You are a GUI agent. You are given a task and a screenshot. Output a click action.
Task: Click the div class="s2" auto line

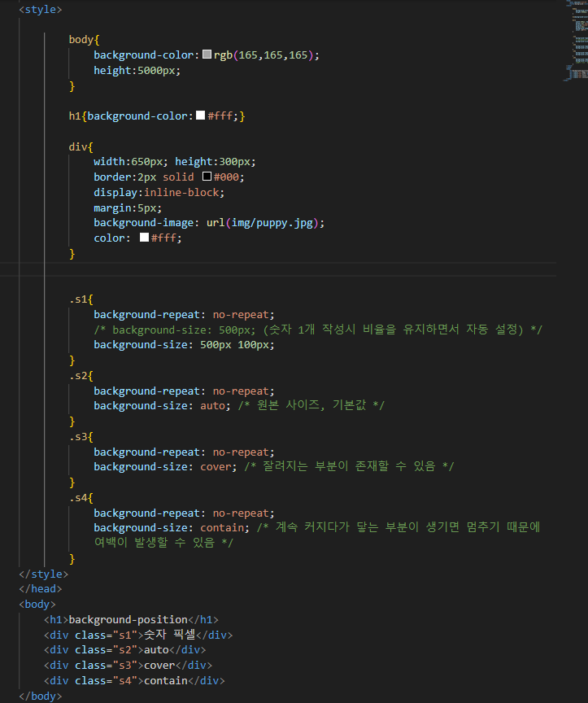[124, 649]
